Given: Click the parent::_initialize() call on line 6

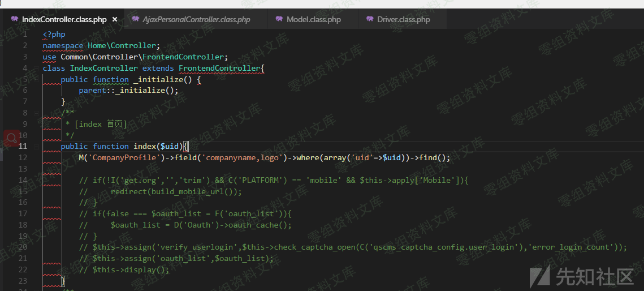Looking at the screenshot, I should pyautogui.click(x=128, y=91).
